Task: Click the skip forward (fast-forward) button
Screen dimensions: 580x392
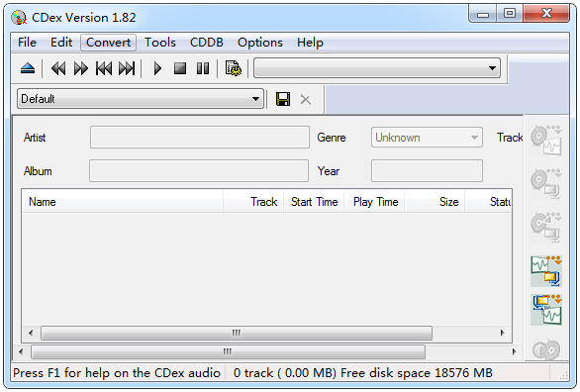Action: pyautogui.click(x=81, y=68)
